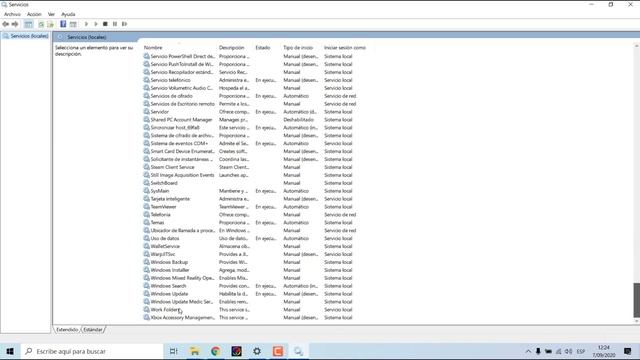Click the gear icon for WalletService
Screen dimensions: 640x360
(146, 246)
